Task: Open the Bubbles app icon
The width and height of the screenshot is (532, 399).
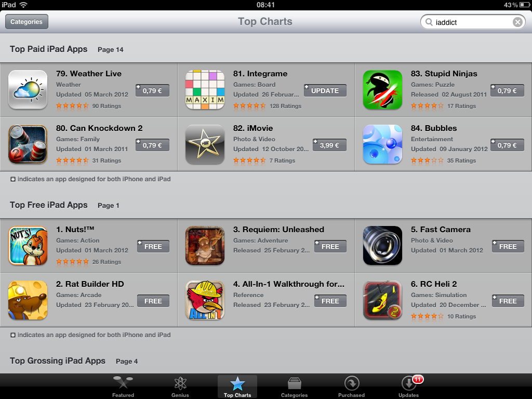Action: [382, 144]
